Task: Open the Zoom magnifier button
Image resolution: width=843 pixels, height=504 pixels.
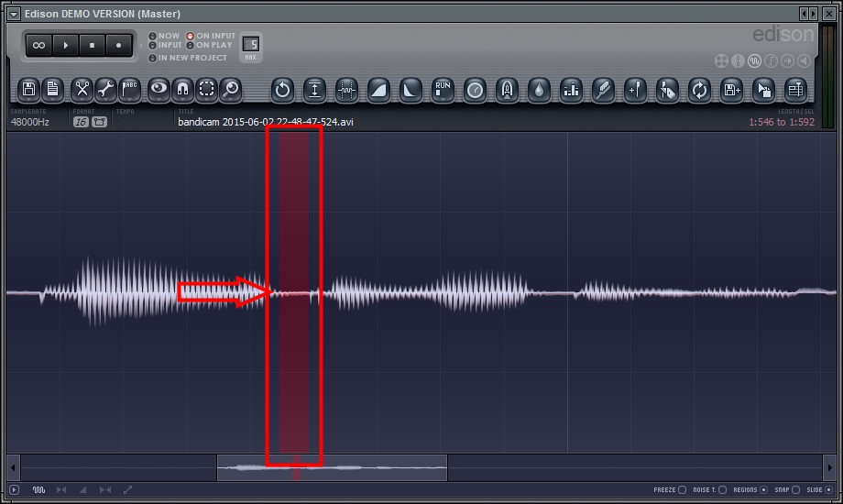Action: (x=231, y=89)
